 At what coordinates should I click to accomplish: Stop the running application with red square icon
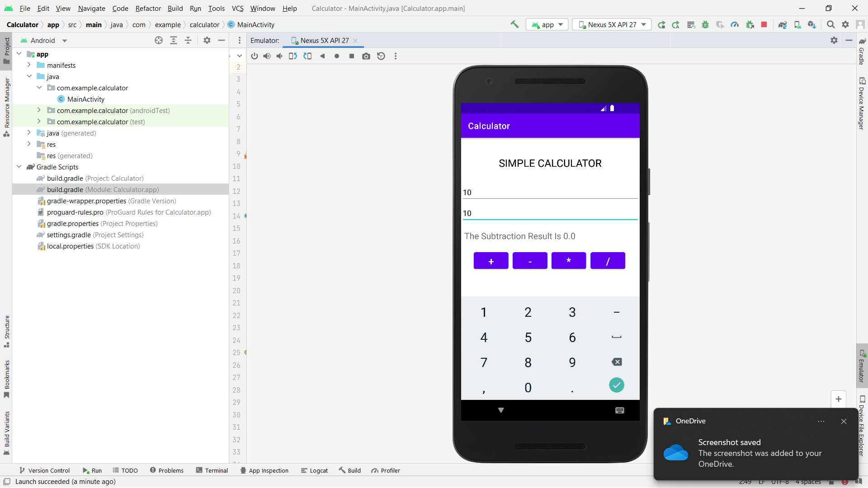(x=764, y=24)
